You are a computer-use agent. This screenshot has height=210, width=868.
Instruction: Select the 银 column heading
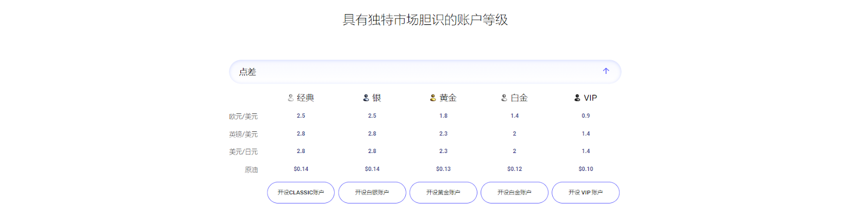click(376, 98)
